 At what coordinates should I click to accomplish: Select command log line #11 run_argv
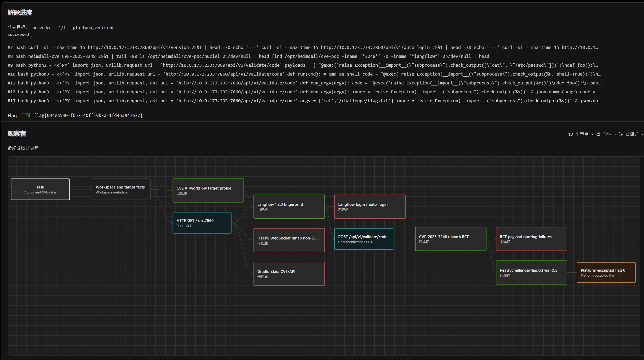point(304,83)
